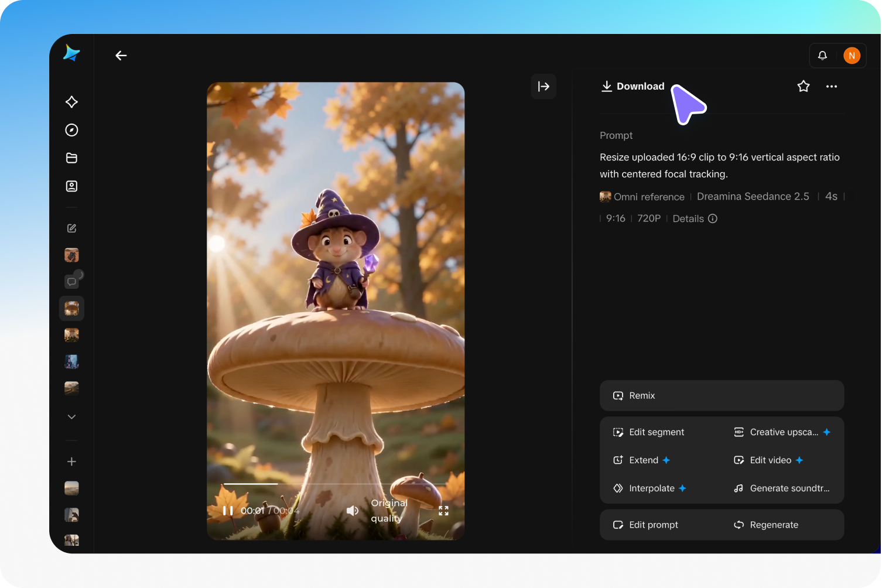Choose Interpolate option
Screen dimensions: 882x588
point(649,488)
